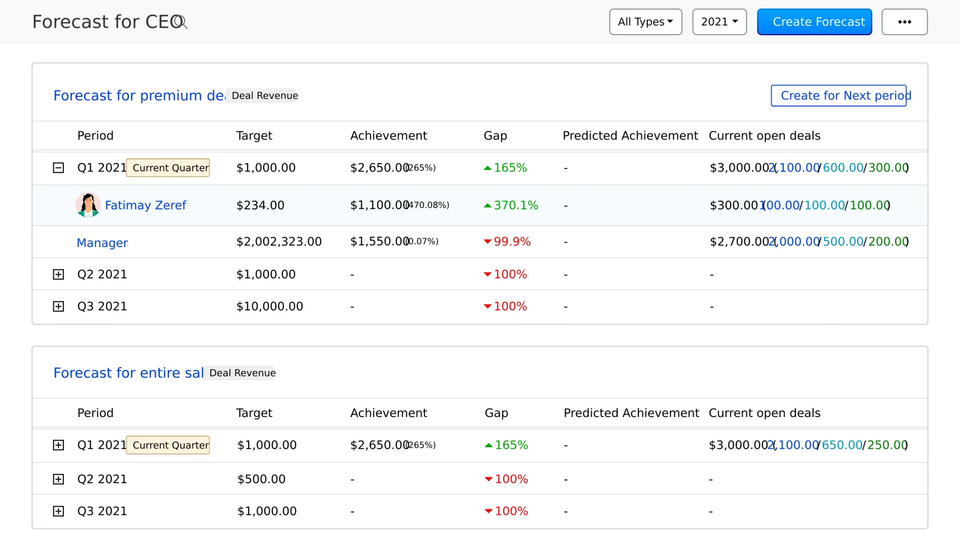Expand the Q3 2021 row in premium forecast
Viewport: 960px width, 560px height.
[59, 306]
